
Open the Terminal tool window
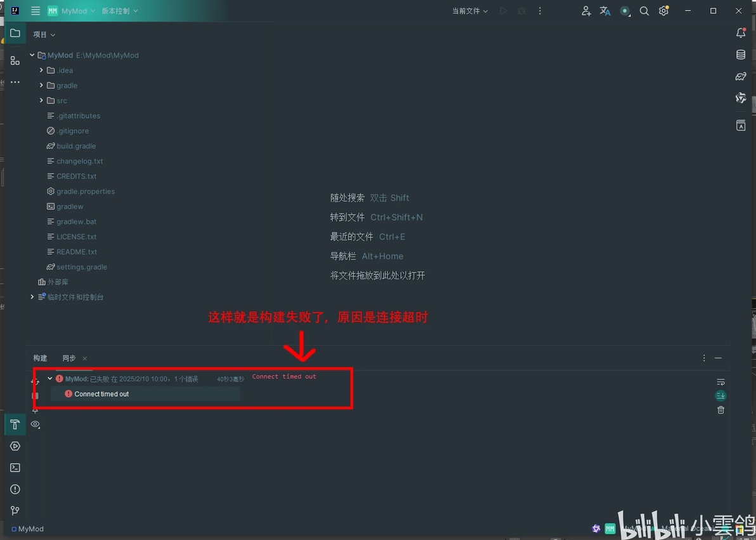coord(15,468)
